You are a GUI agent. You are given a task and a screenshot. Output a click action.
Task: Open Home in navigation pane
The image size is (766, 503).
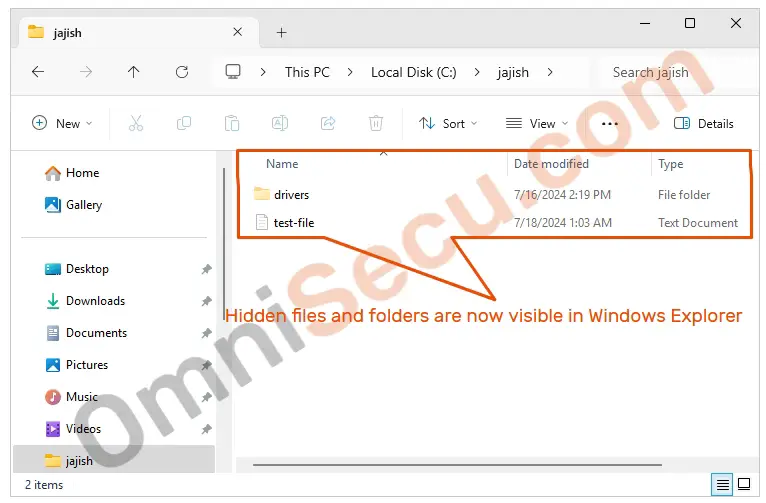click(72, 173)
